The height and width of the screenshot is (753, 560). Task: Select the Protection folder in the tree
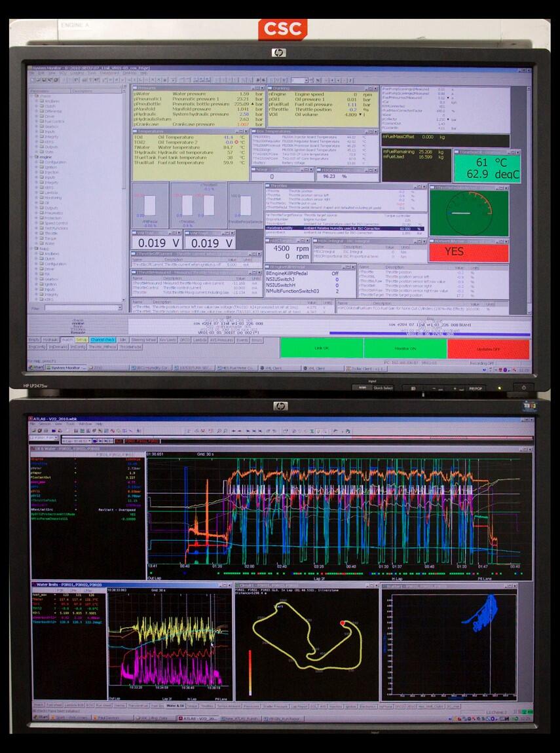(52, 218)
